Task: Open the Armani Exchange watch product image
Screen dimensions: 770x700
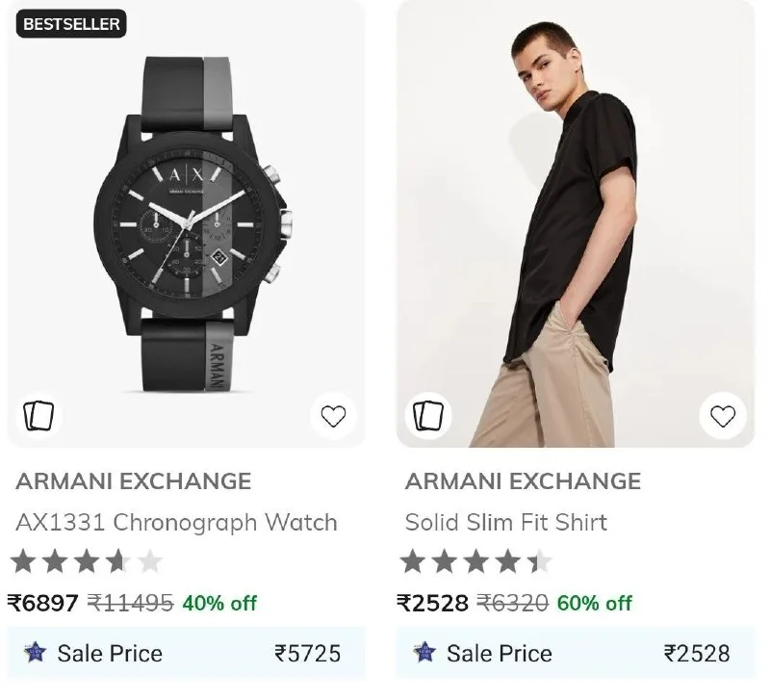Action: 186,223
